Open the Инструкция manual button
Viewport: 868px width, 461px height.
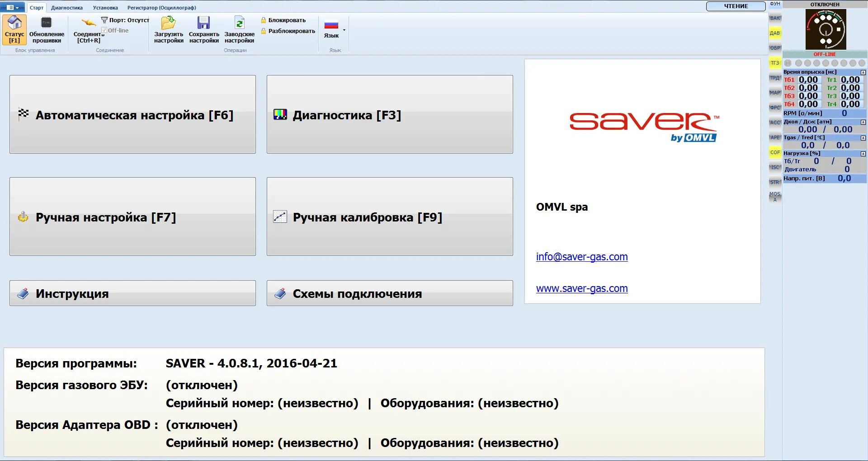click(132, 293)
